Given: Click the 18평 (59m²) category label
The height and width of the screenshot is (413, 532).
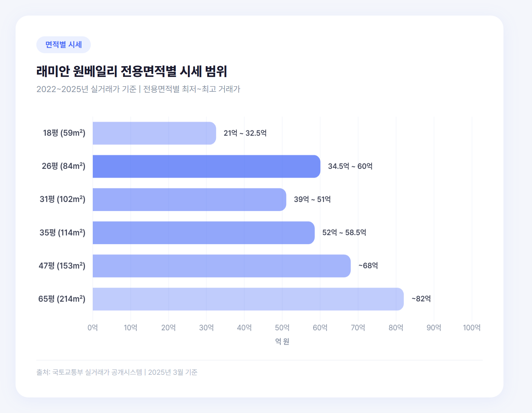Looking at the screenshot, I should tap(64, 133).
